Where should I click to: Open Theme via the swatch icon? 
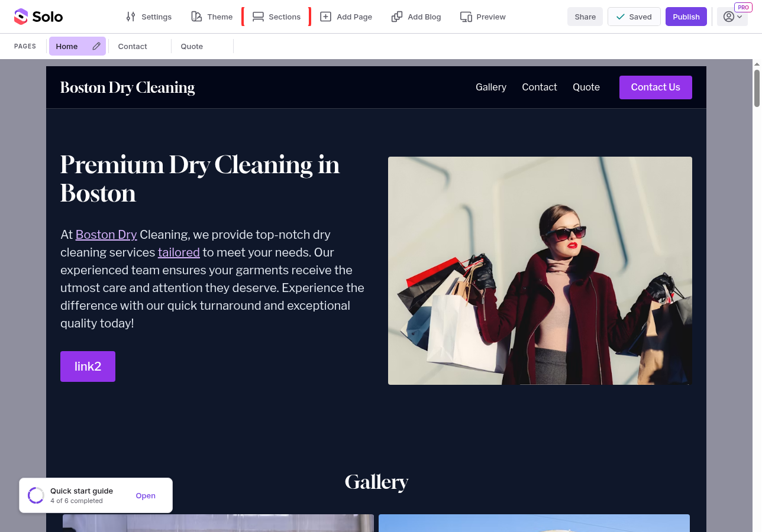pos(196,17)
